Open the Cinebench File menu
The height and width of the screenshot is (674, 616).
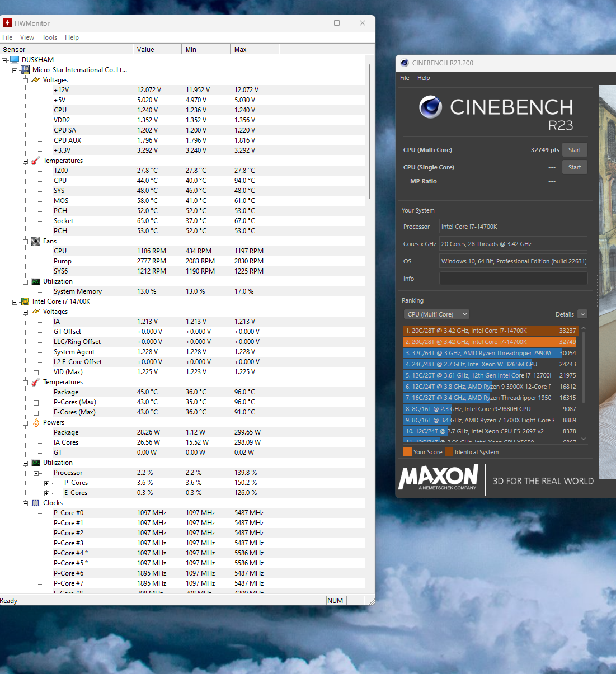pyautogui.click(x=405, y=78)
